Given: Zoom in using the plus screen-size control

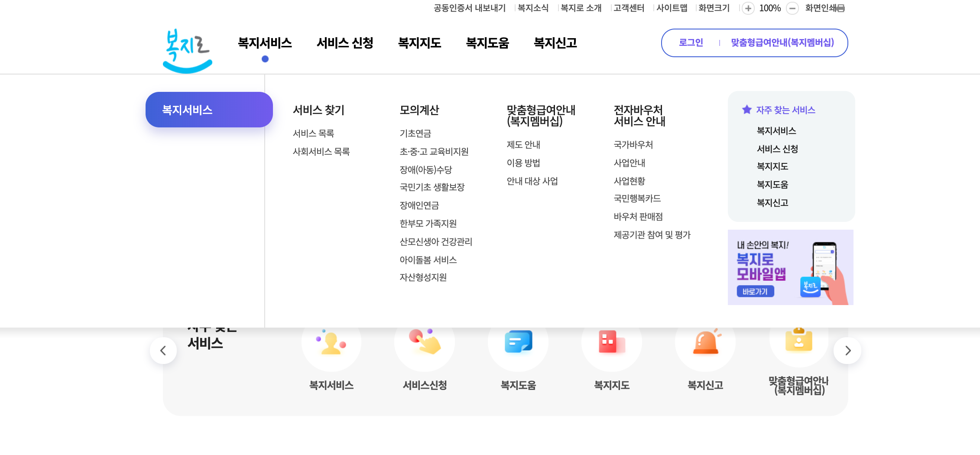Looking at the screenshot, I should (x=748, y=8).
